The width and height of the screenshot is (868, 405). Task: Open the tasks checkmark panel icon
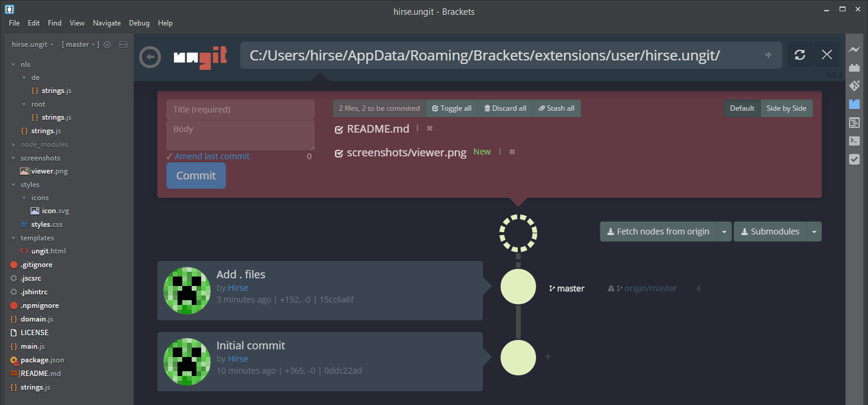854,159
